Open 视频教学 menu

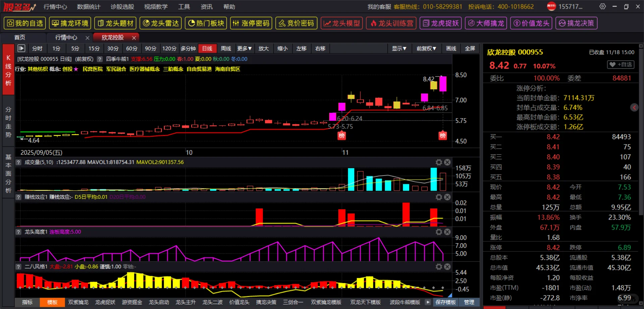tap(156, 7)
